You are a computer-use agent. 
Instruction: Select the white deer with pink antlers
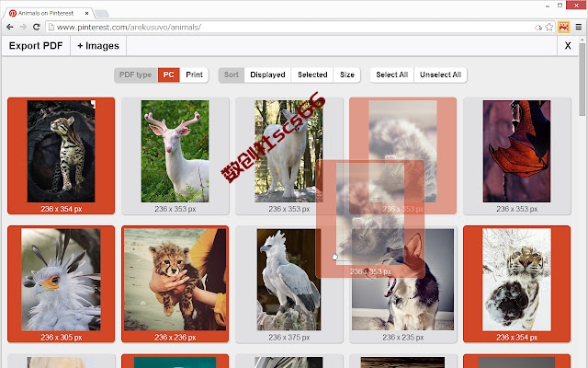[175, 155]
